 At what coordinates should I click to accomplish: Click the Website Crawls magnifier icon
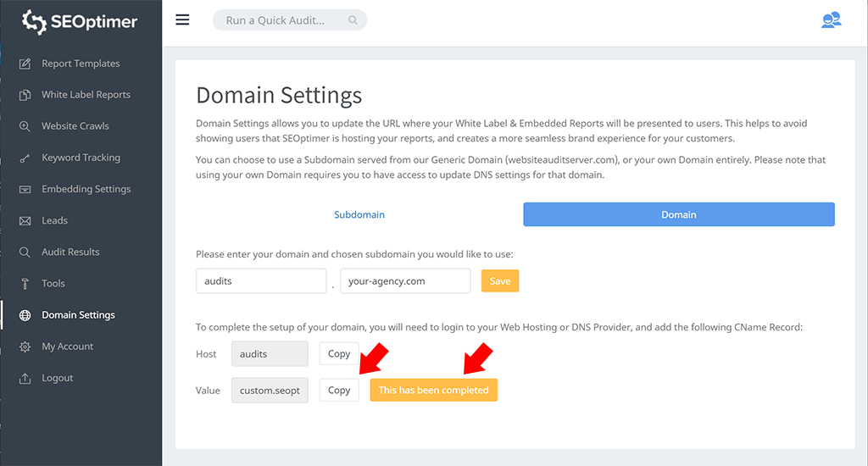coord(25,126)
